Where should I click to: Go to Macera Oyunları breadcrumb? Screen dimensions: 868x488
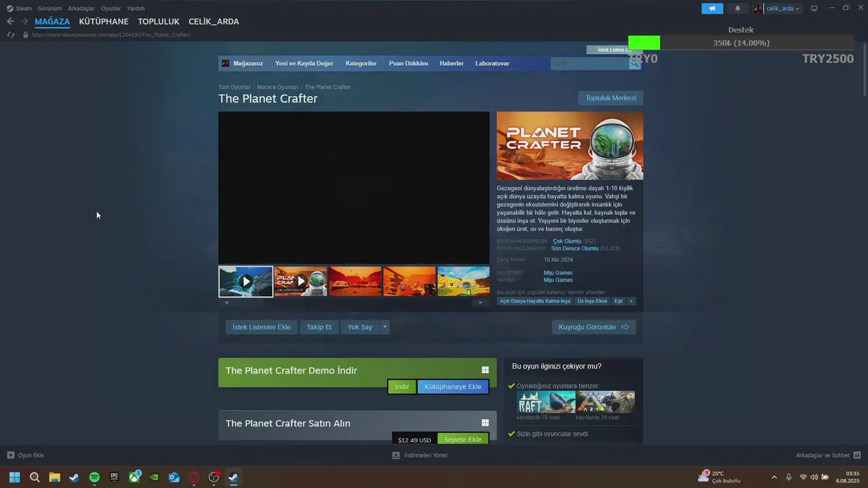(277, 87)
